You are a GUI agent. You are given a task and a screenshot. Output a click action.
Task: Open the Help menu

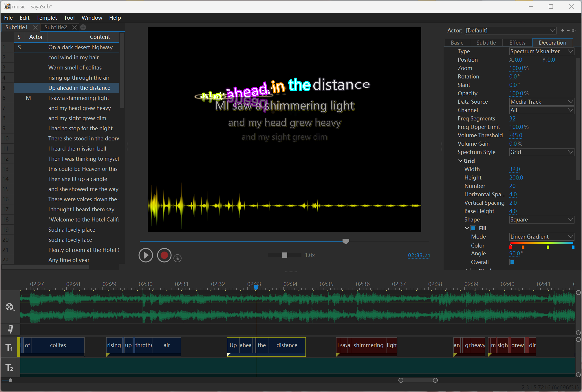115,18
